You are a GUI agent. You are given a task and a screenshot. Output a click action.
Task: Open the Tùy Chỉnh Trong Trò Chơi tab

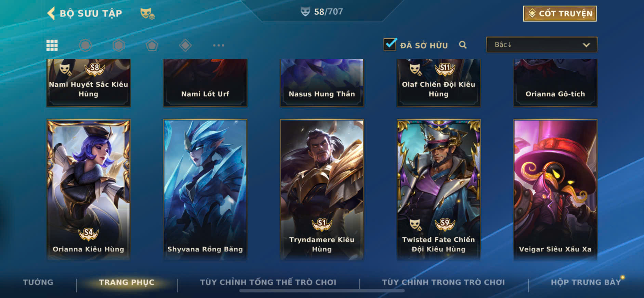point(443,282)
